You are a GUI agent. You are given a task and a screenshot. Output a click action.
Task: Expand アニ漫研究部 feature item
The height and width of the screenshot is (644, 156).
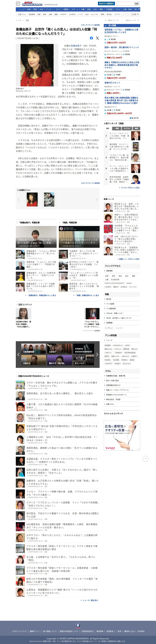click(122, 308)
